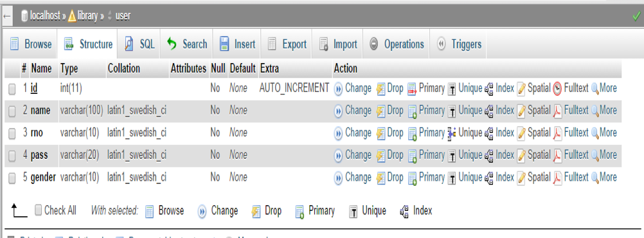Image resolution: width=644 pixels, height=238 pixels.
Task: Click the Change pencil icon in id row
Action: coord(339,88)
